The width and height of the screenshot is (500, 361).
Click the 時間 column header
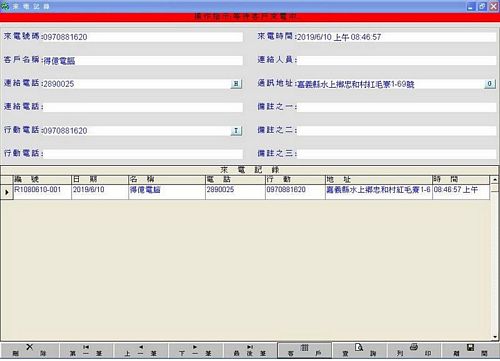click(x=461, y=180)
